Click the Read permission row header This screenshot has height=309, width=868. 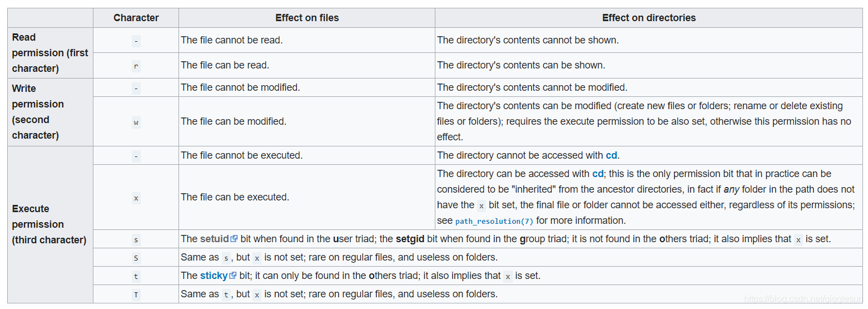pyautogui.click(x=50, y=53)
